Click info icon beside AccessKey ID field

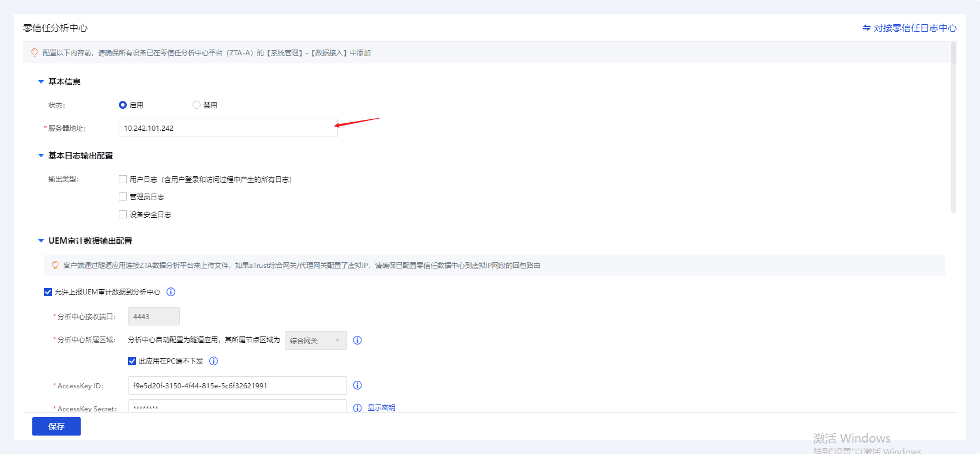point(357,385)
